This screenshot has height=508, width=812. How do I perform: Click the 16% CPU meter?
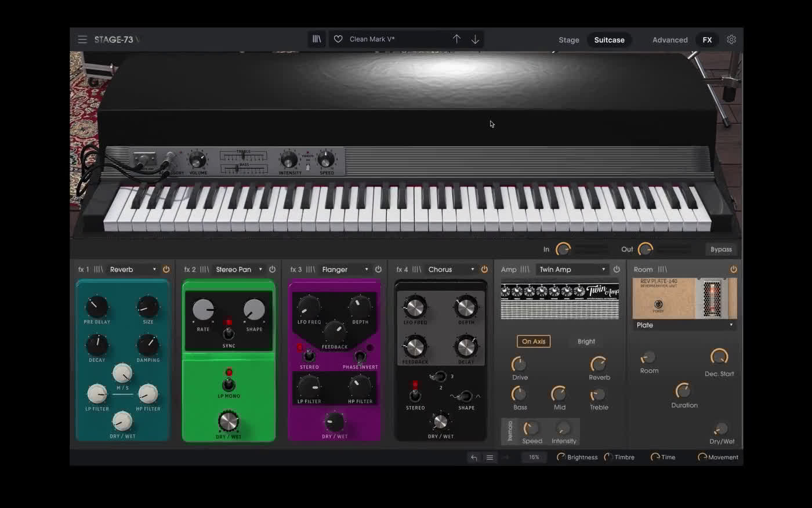[x=534, y=458]
